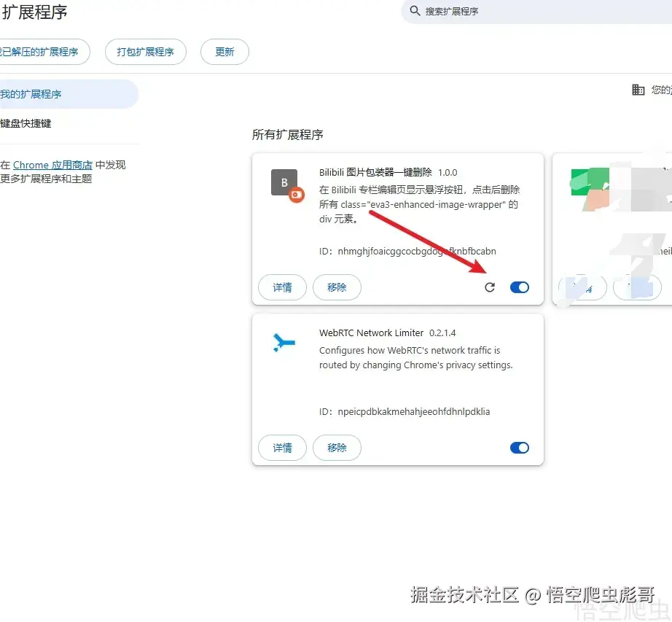This screenshot has height=622, width=672.
Task: Click the Bilibili 图片包装器一键删除 title
Action: coord(375,172)
